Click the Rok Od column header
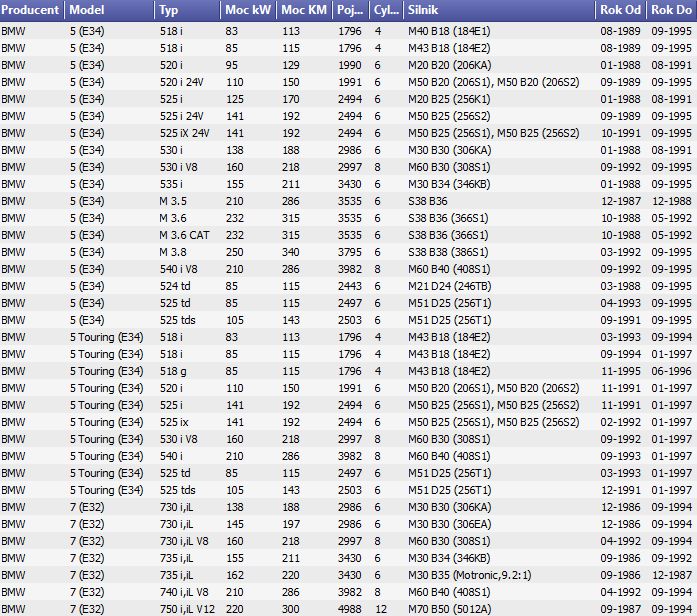Viewport: 697px width, 616px height. (x=621, y=10)
